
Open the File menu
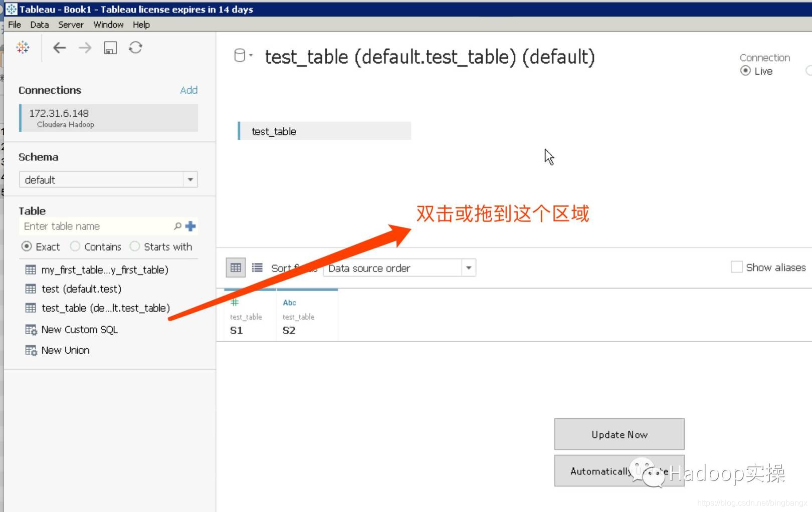(x=15, y=25)
